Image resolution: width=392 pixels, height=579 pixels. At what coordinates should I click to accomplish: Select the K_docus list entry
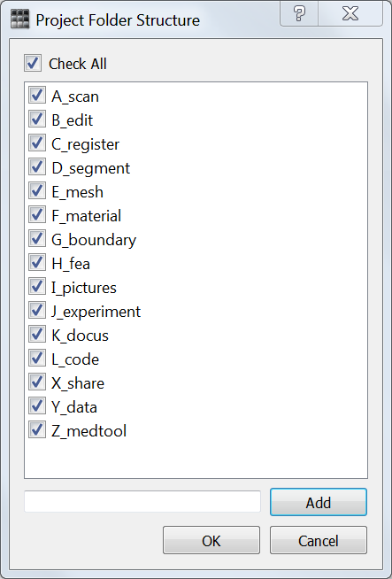(80, 336)
